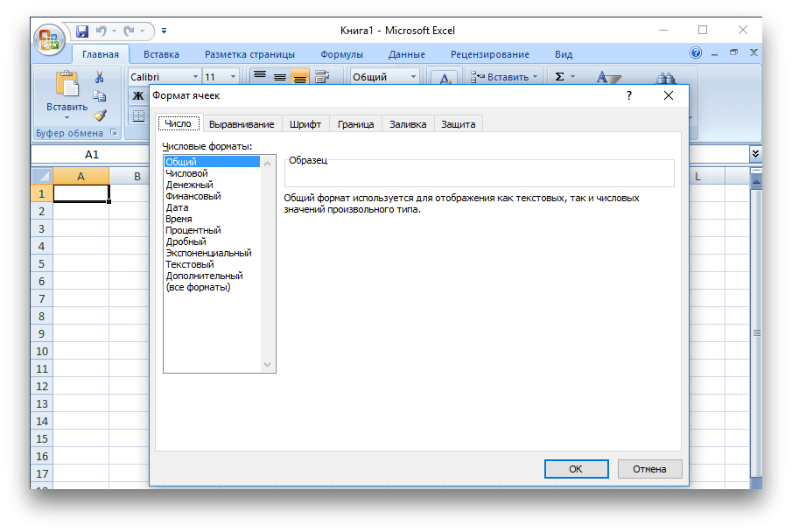Toggle bold Ж formatting button
792x532 pixels.
pos(138,95)
